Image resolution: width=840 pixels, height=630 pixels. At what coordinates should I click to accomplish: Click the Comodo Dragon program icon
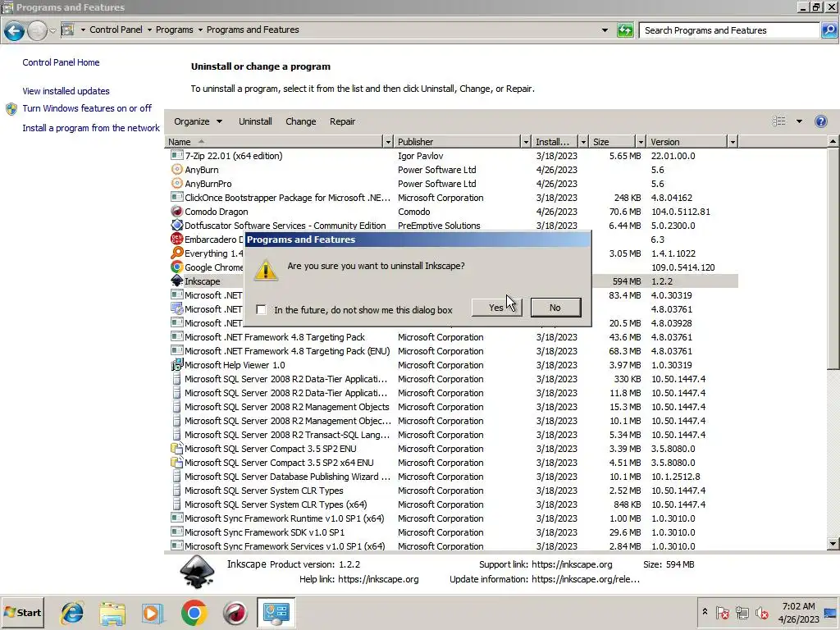coord(176,211)
